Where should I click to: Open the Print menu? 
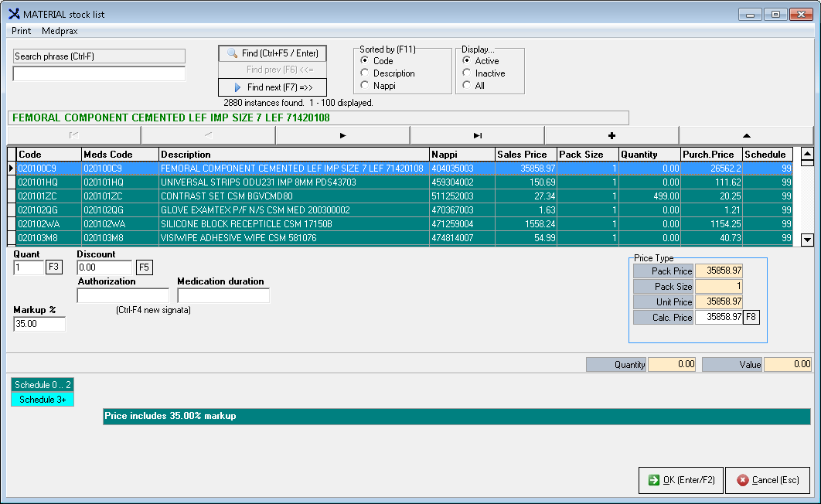22,31
